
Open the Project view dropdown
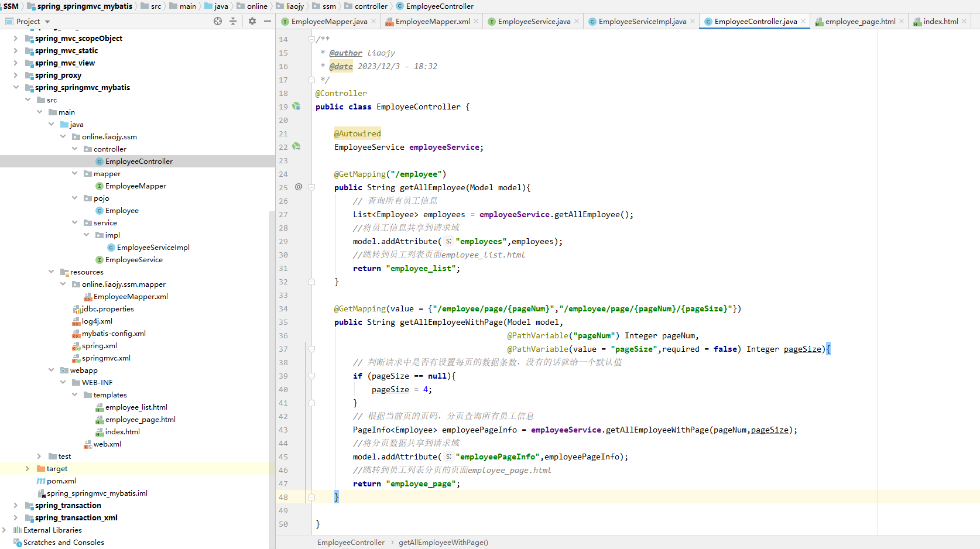(28, 21)
